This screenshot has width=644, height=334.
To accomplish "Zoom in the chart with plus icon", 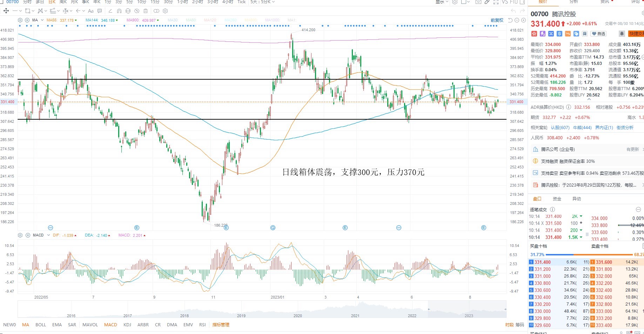I will tap(523, 20).
